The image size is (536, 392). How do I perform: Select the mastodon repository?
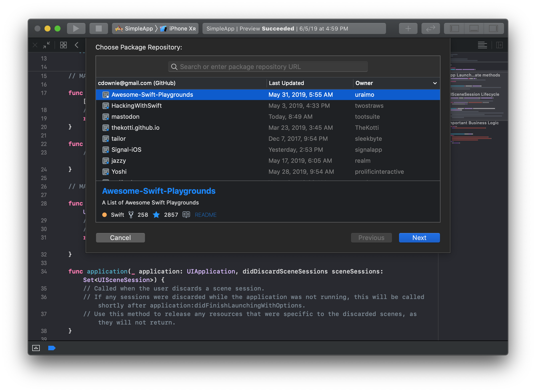coord(268,117)
